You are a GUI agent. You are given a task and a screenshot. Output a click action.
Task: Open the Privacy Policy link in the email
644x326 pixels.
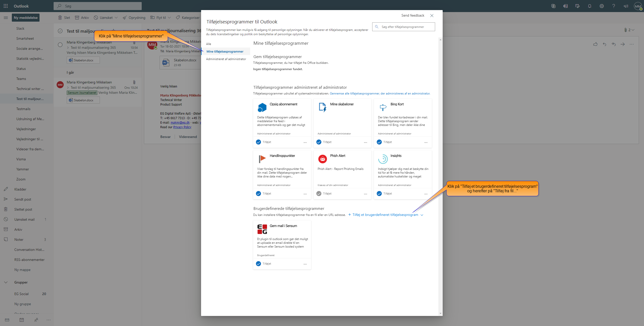tap(182, 127)
